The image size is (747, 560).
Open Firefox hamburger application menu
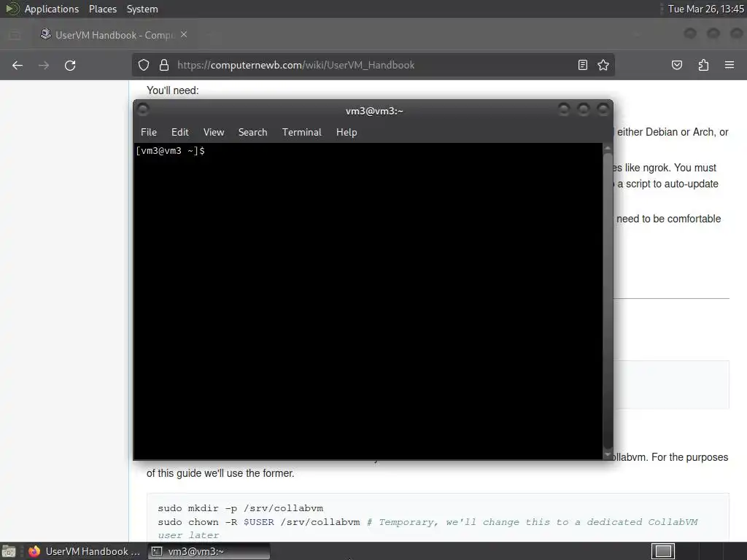(729, 65)
